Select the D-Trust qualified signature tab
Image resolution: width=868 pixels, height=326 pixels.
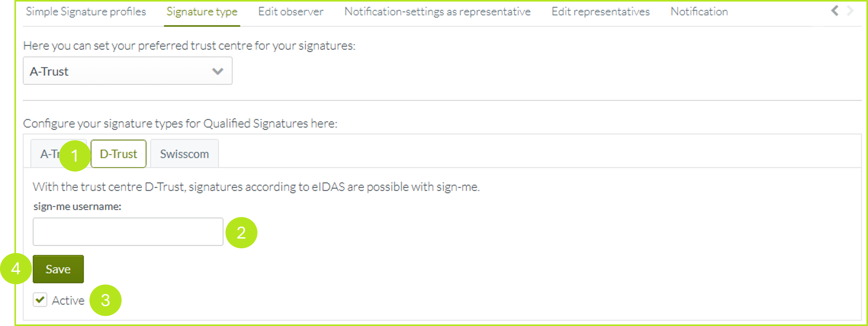point(118,154)
